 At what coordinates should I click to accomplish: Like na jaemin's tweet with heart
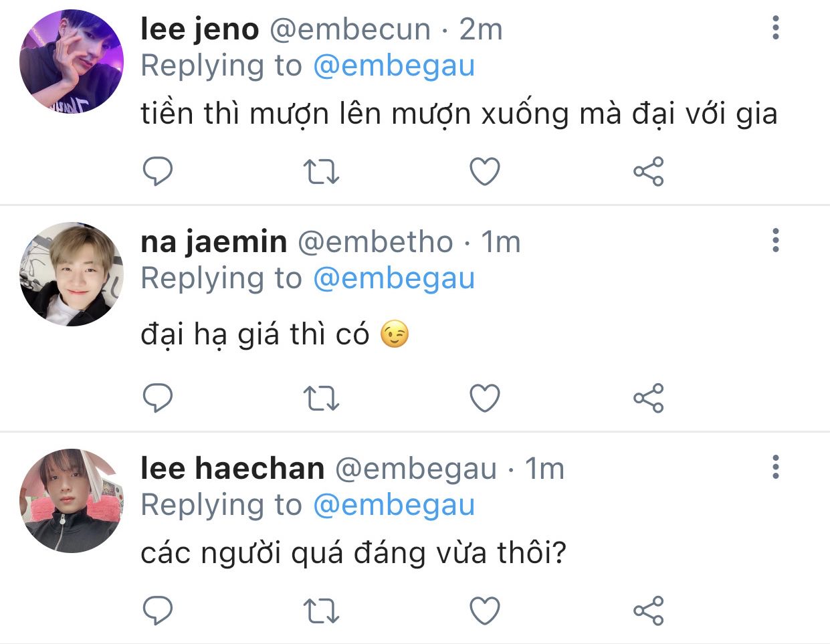(x=485, y=399)
